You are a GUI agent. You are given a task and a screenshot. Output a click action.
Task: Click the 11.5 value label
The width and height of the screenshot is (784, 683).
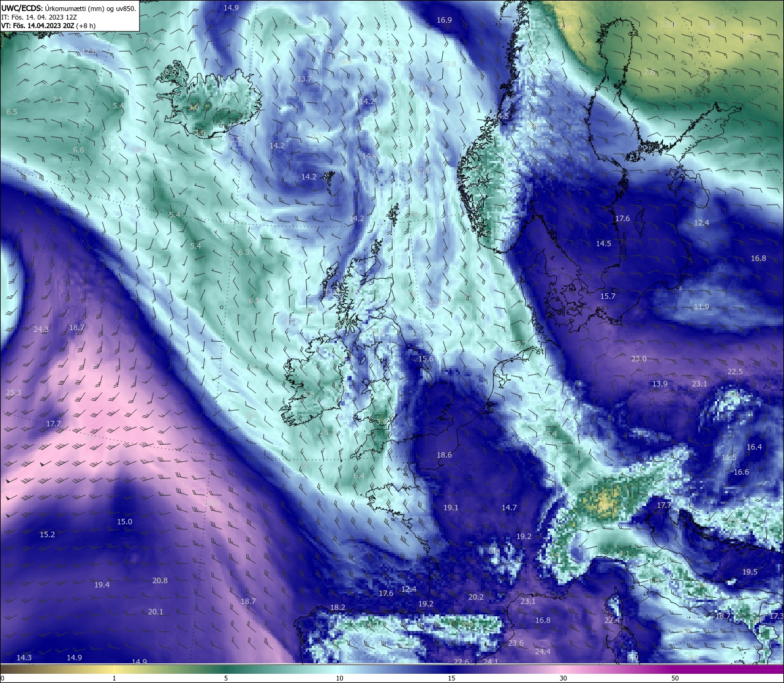point(729,458)
